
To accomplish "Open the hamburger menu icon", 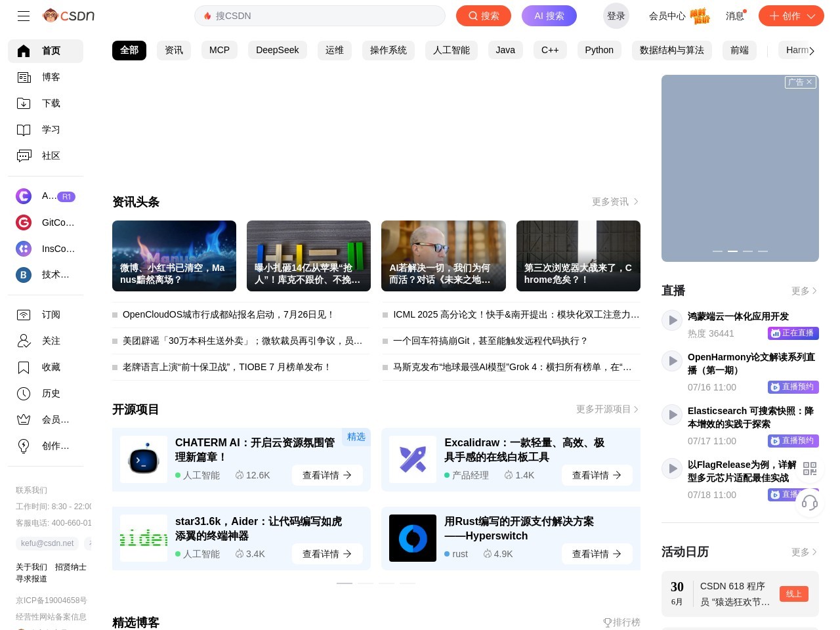I will pyautogui.click(x=24, y=16).
